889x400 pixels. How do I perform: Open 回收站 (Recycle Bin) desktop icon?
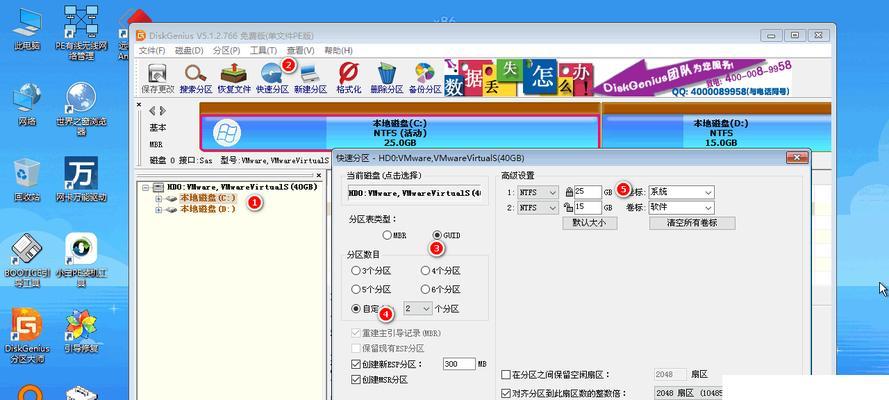tap(27, 180)
